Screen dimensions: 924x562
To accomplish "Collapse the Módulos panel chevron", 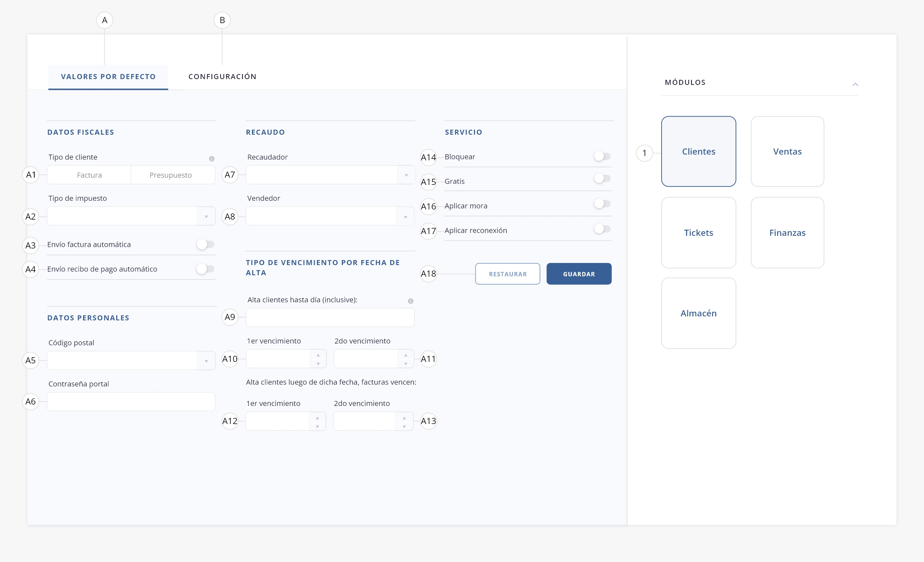I will coord(855,85).
